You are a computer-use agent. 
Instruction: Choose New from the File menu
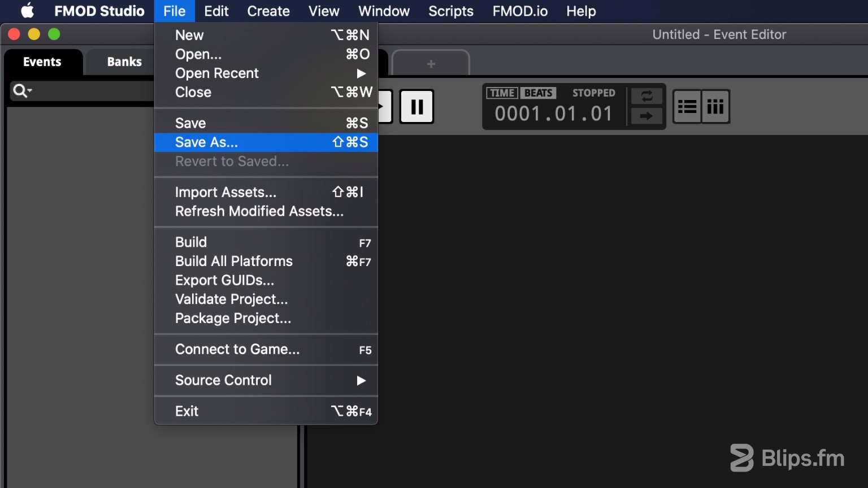pos(266,35)
